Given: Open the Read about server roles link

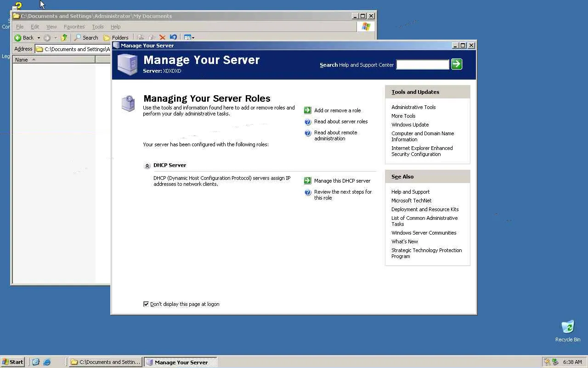Looking at the screenshot, I should click(x=341, y=121).
